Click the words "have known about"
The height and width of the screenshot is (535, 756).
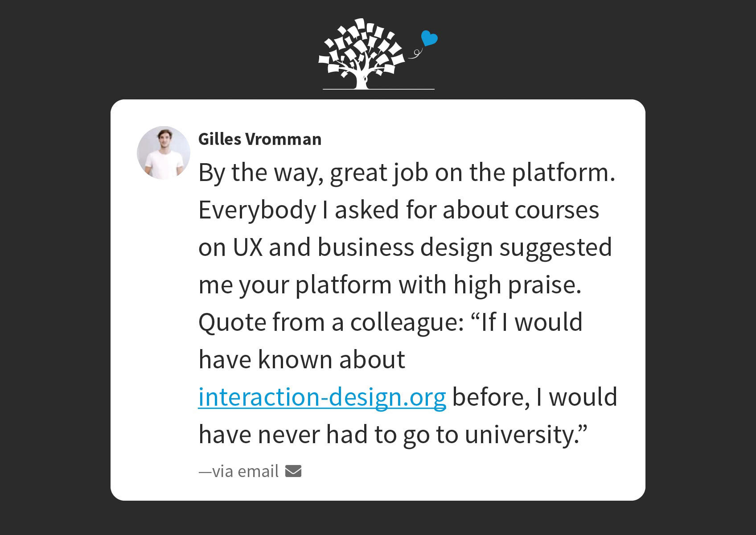[302, 359]
